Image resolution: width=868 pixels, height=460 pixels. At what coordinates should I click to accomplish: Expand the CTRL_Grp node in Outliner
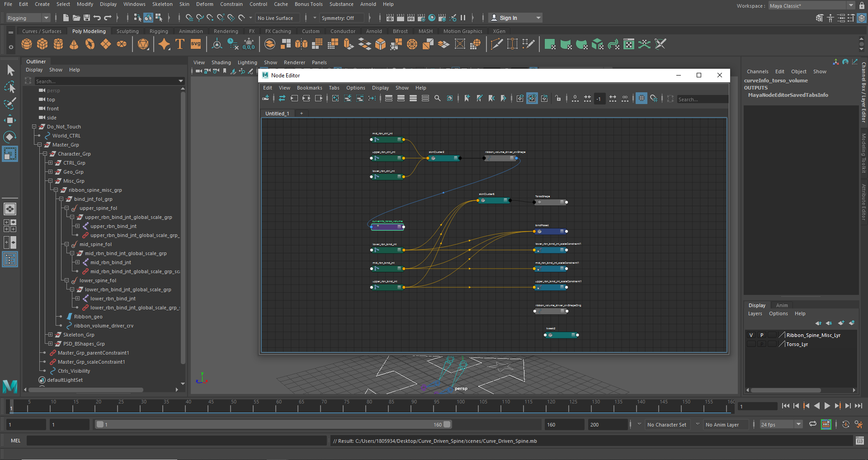click(x=50, y=163)
